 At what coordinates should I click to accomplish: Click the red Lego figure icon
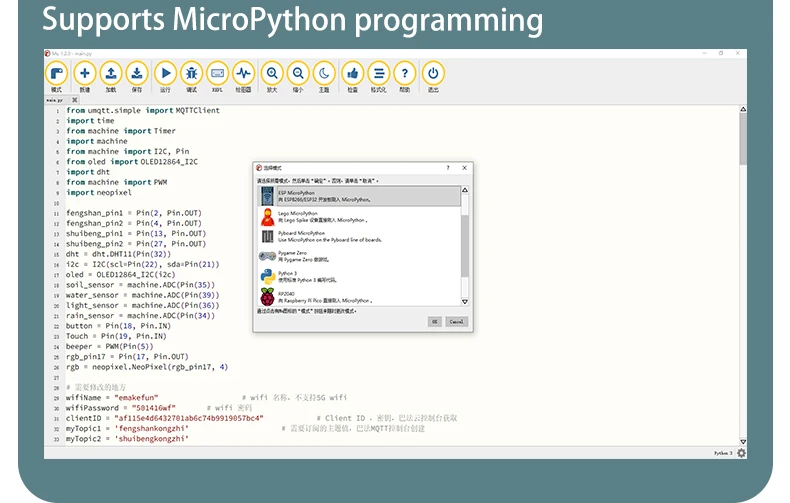tap(267, 217)
